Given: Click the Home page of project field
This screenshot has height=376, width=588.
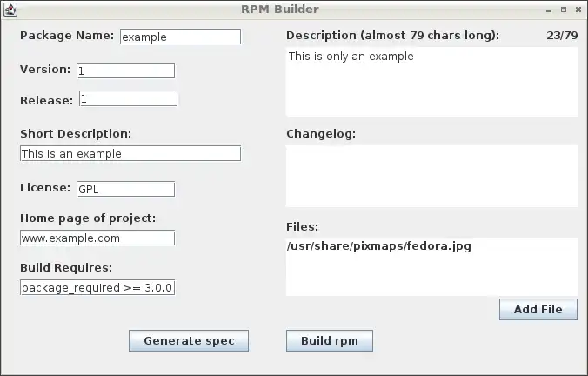Looking at the screenshot, I should tap(97, 238).
